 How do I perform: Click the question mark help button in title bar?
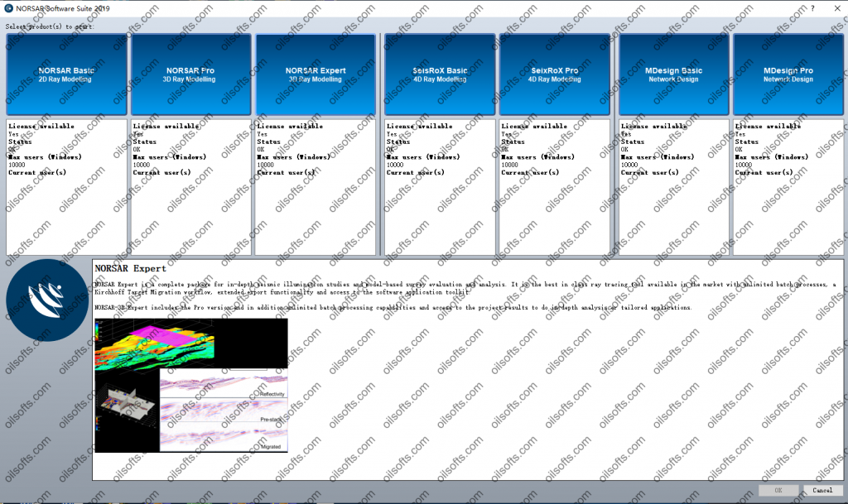click(812, 8)
